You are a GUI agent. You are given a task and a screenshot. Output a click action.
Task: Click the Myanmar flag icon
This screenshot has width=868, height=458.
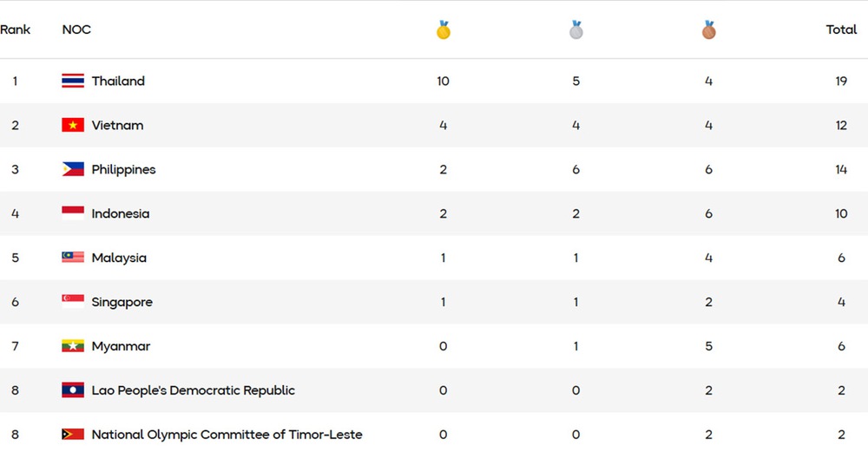[73, 347]
